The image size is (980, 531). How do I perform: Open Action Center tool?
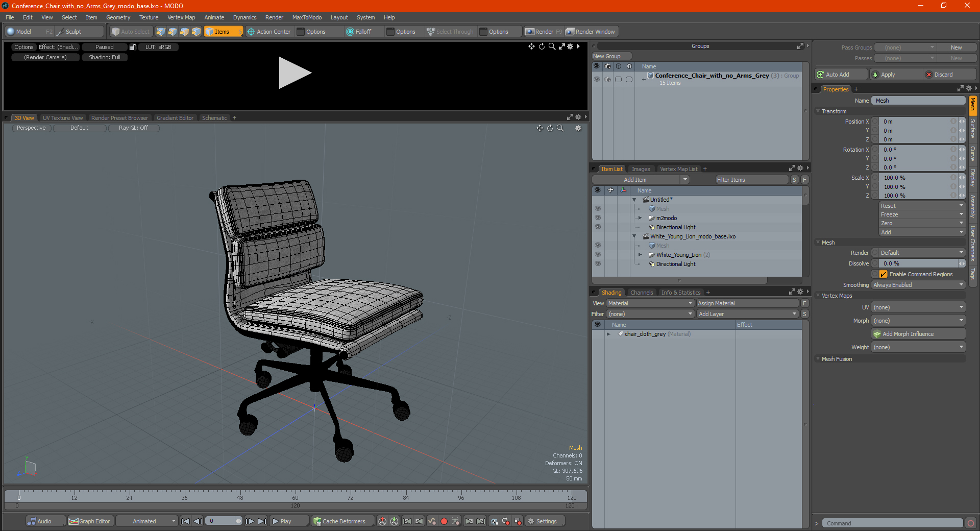point(269,32)
